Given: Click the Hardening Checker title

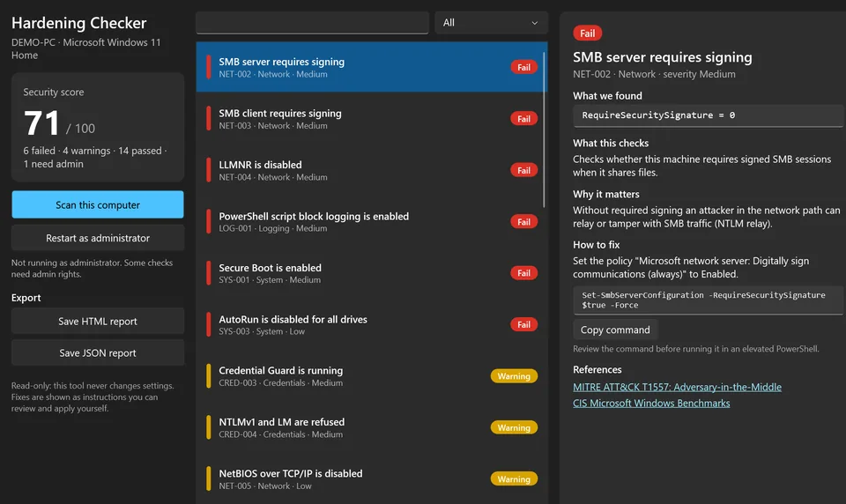Looking at the screenshot, I should 78,23.
